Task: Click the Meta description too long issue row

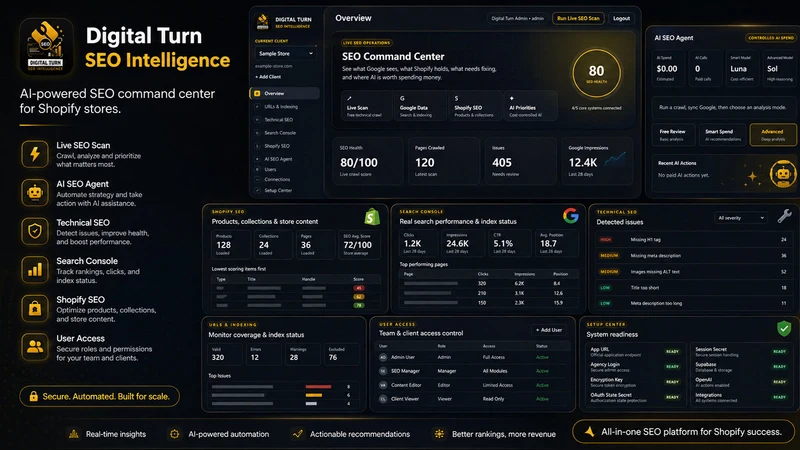Action: coord(693,303)
